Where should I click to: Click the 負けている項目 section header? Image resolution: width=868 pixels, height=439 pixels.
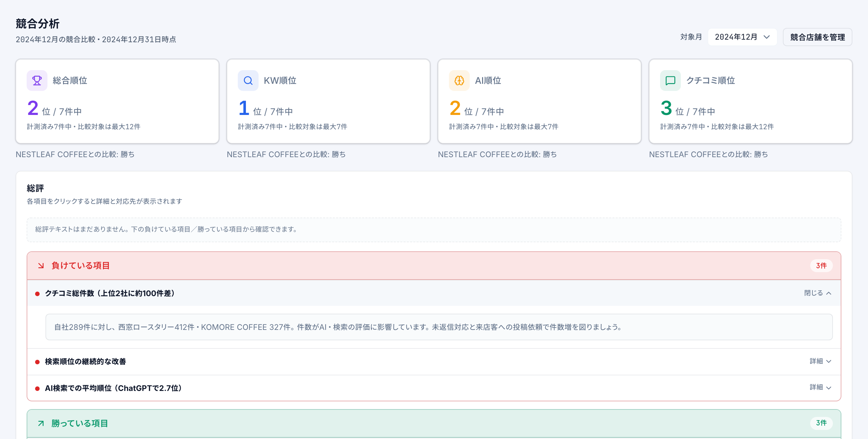coord(434,266)
